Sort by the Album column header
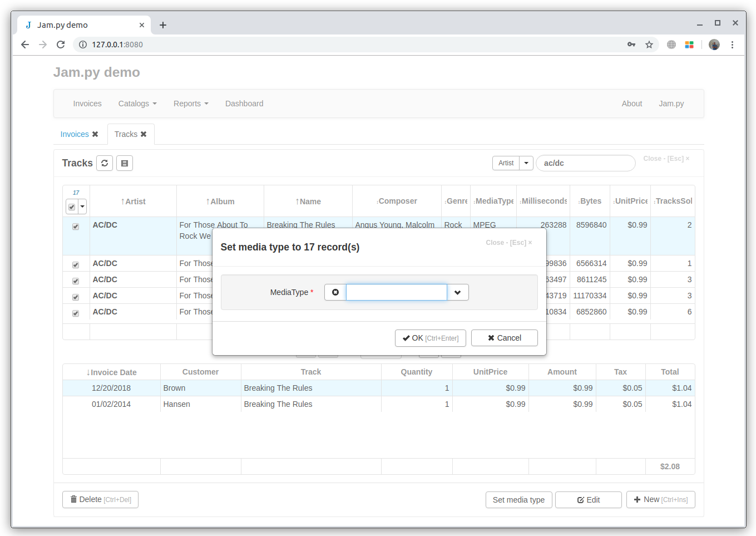This screenshot has height=536, width=756. point(220,201)
